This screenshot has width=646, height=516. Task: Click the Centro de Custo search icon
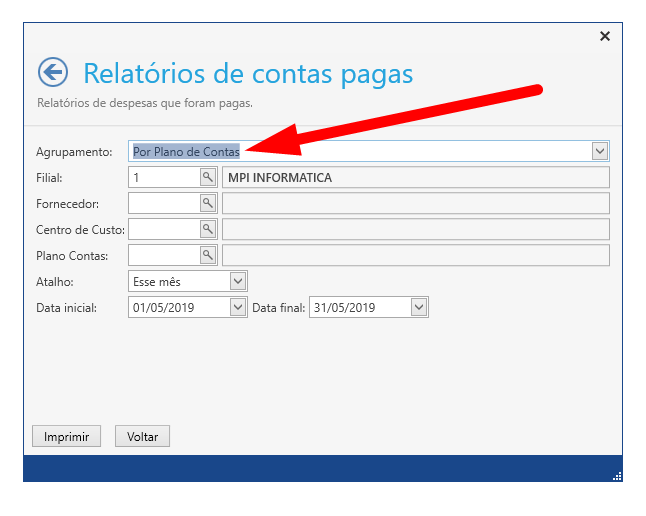pyautogui.click(x=208, y=229)
